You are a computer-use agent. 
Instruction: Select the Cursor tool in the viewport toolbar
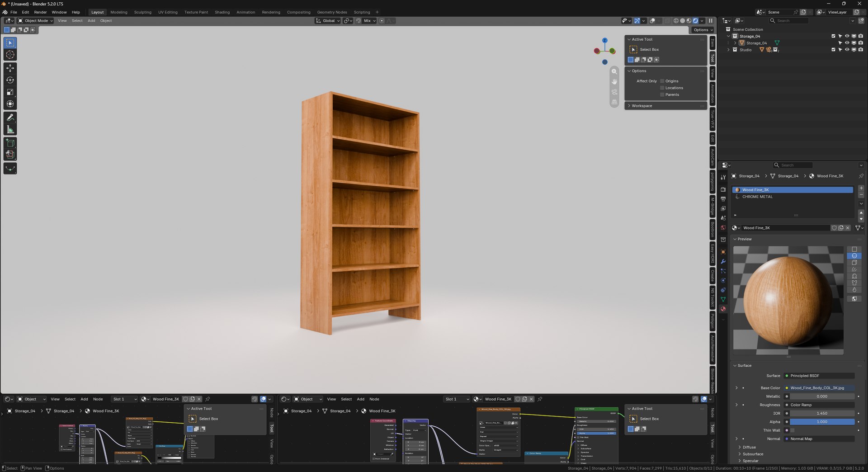10,55
